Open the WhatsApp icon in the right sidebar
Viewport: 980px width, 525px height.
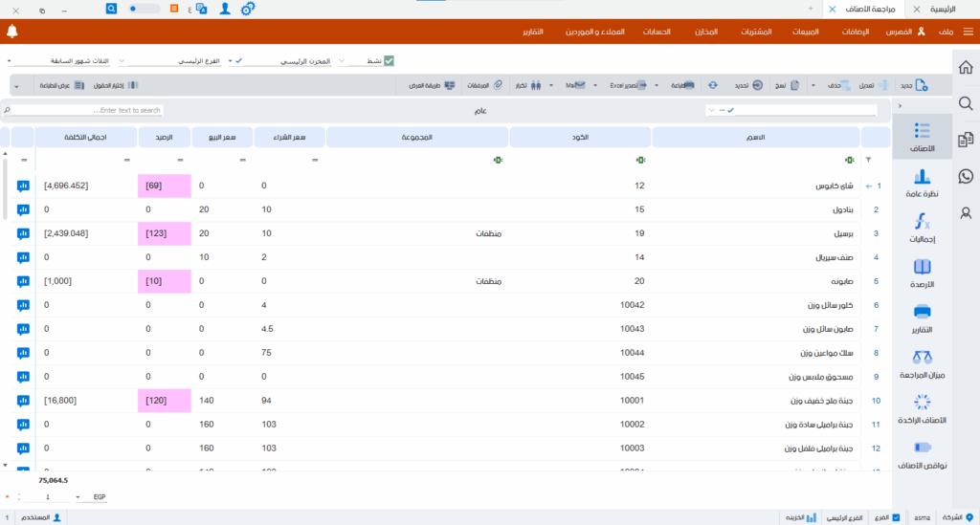point(966,176)
